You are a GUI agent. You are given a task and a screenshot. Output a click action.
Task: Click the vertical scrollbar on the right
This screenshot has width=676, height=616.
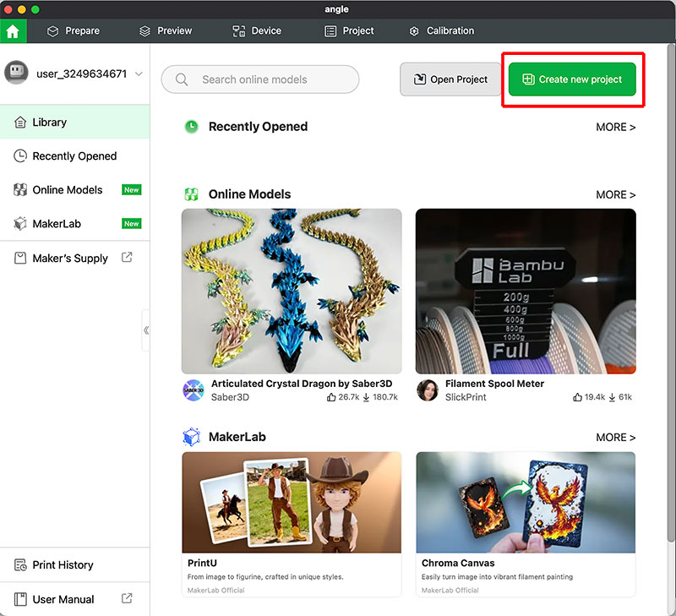[x=671, y=293]
